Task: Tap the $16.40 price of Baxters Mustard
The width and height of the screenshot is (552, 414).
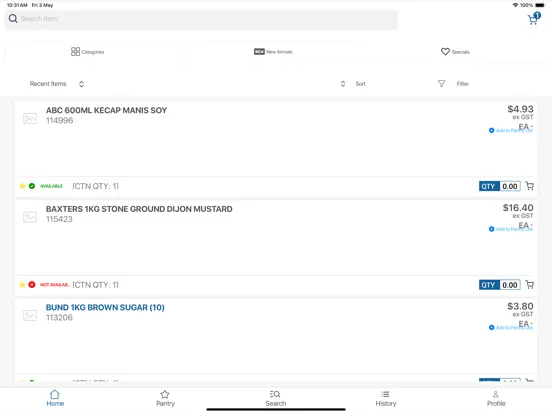Action: (518, 208)
